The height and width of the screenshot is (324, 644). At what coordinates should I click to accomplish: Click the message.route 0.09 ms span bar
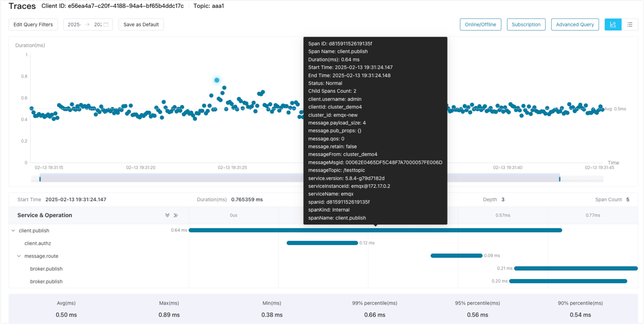[456, 256]
